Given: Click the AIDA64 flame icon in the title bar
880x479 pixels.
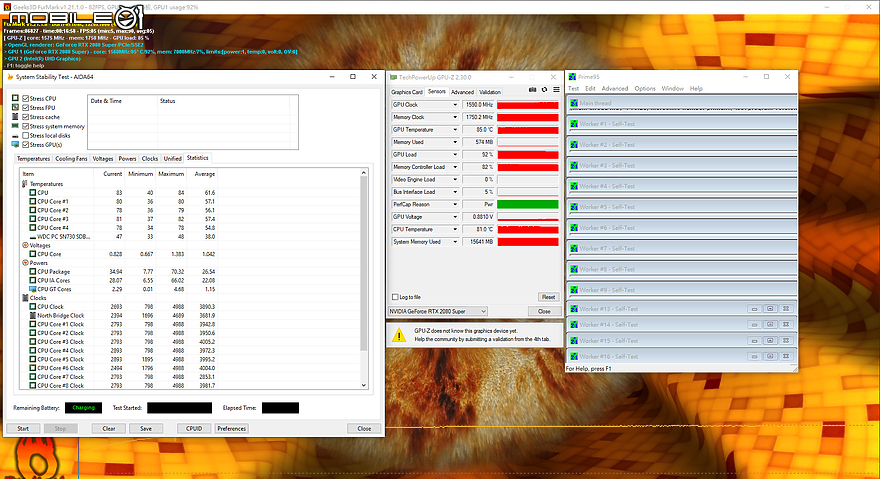Looking at the screenshot, I should [x=10, y=77].
